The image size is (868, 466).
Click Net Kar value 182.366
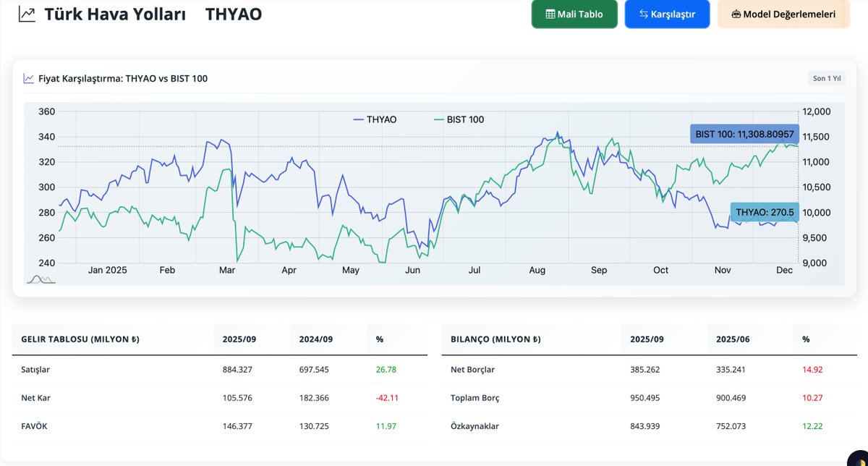[x=314, y=397]
